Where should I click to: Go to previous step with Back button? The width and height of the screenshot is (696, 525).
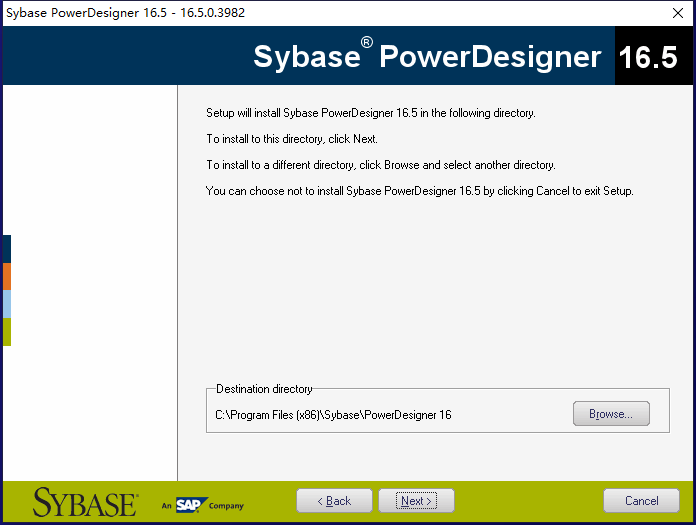click(x=334, y=501)
